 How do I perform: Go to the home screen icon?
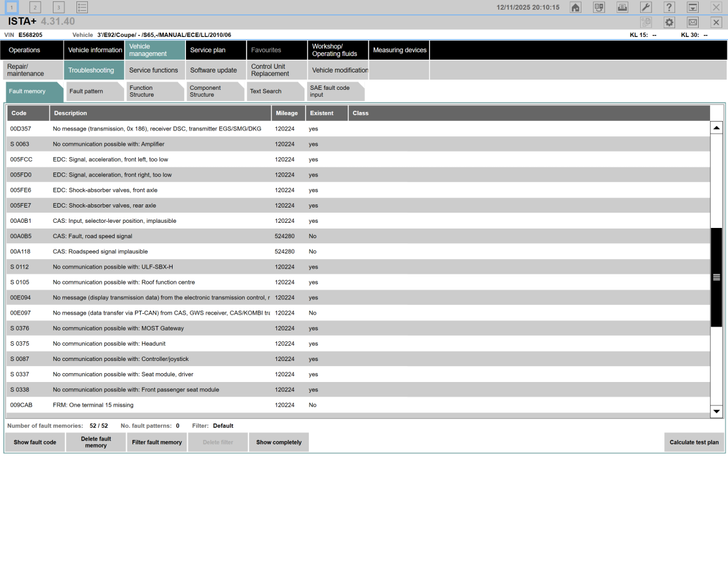575,8
